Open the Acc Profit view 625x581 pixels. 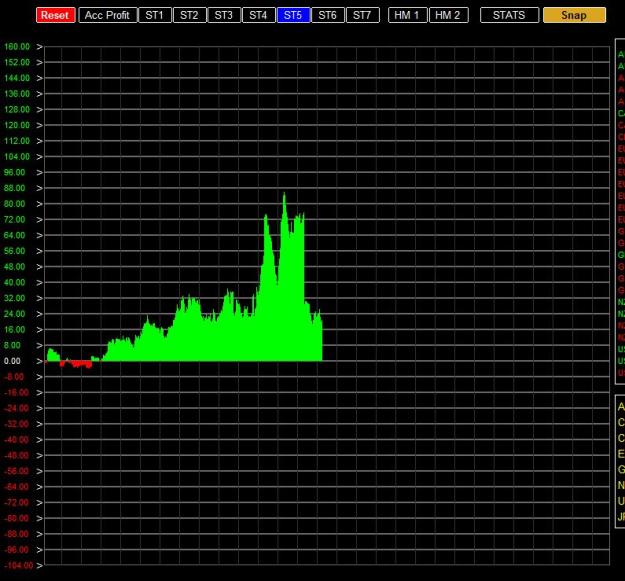tap(108, 16)
